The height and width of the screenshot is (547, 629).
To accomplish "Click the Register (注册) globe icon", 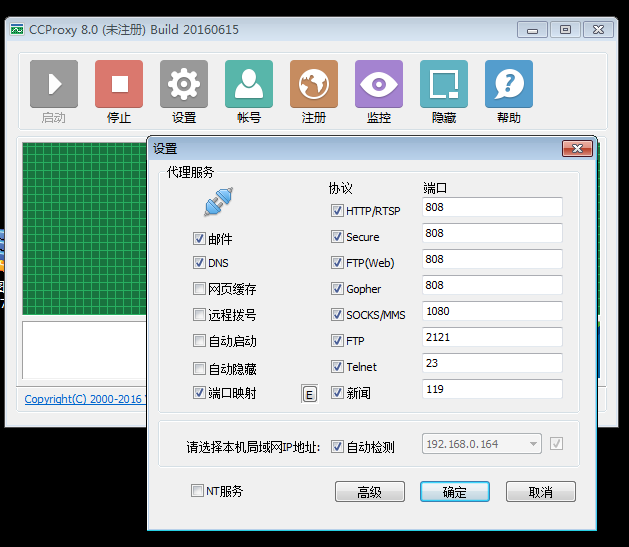I will tap(314, 84).
